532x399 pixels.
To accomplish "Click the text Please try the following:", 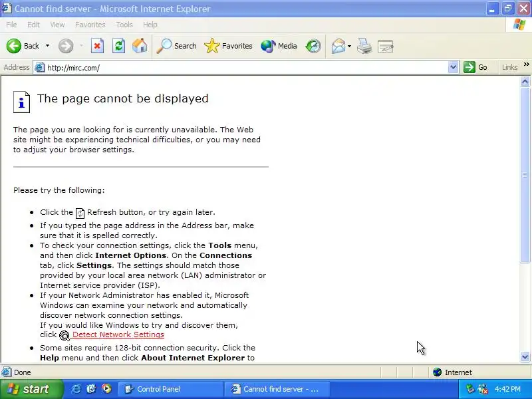I will (x=59, y=190).
